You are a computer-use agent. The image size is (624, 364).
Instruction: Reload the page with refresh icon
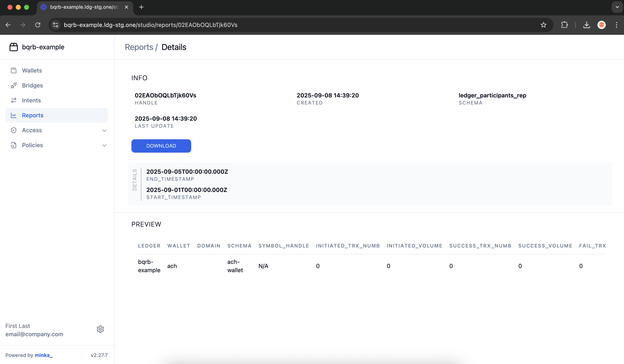[38, 25]
